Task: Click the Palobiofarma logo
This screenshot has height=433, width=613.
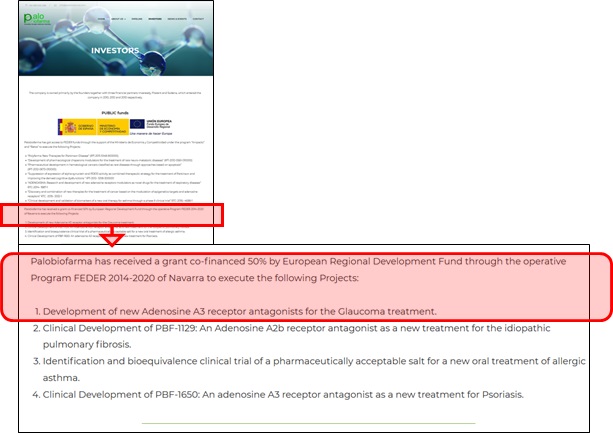Action: pyautogui.click(x=37, y=18)
